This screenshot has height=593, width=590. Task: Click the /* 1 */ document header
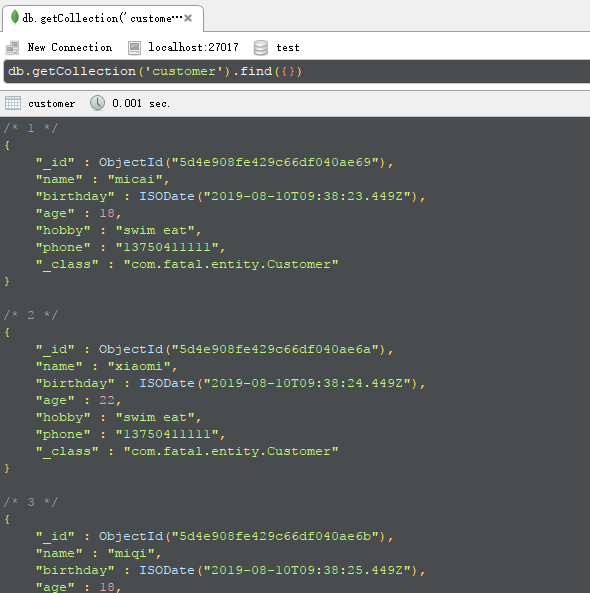(31, 128)
